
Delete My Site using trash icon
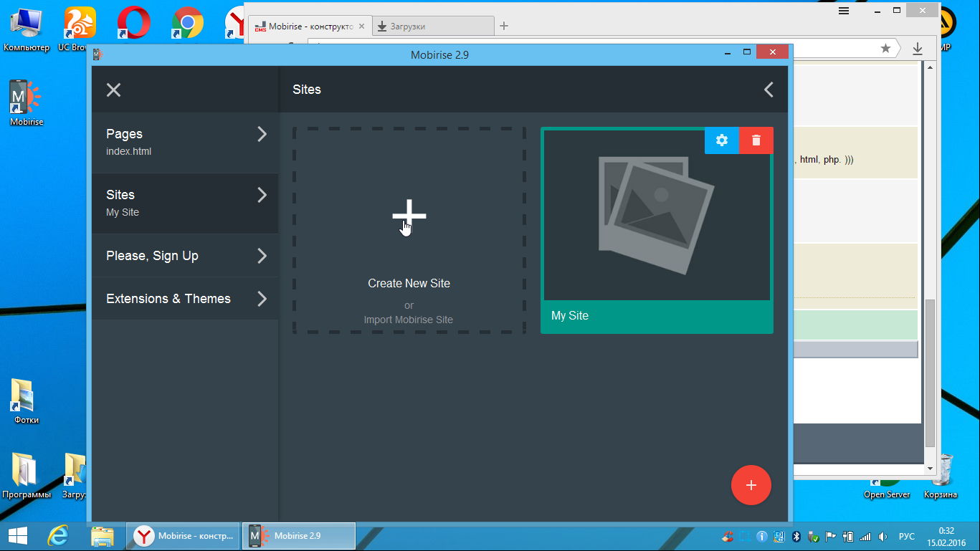[756, 140]
